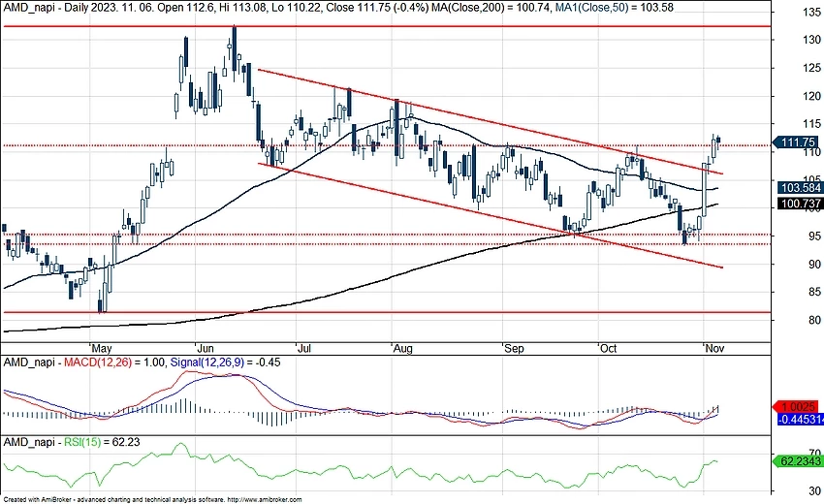
Task: Click the RSI(15) = 62.23 label
Action: 102,442
